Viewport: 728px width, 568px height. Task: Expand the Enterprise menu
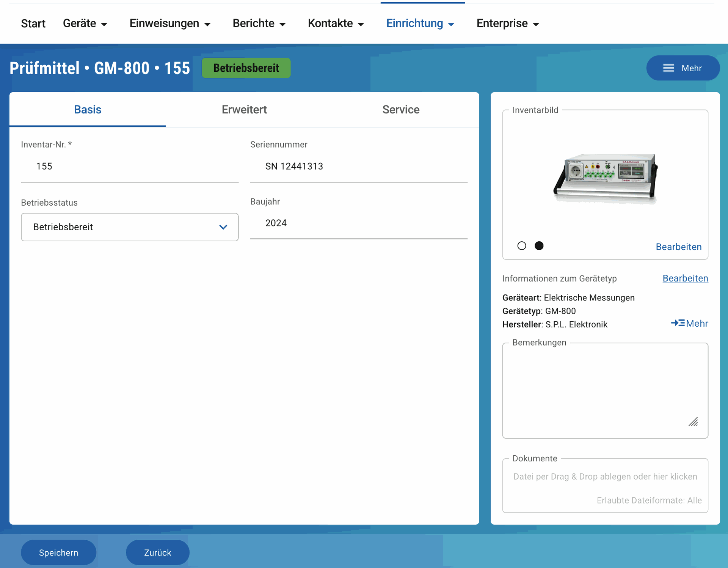[x=508, y=24]
